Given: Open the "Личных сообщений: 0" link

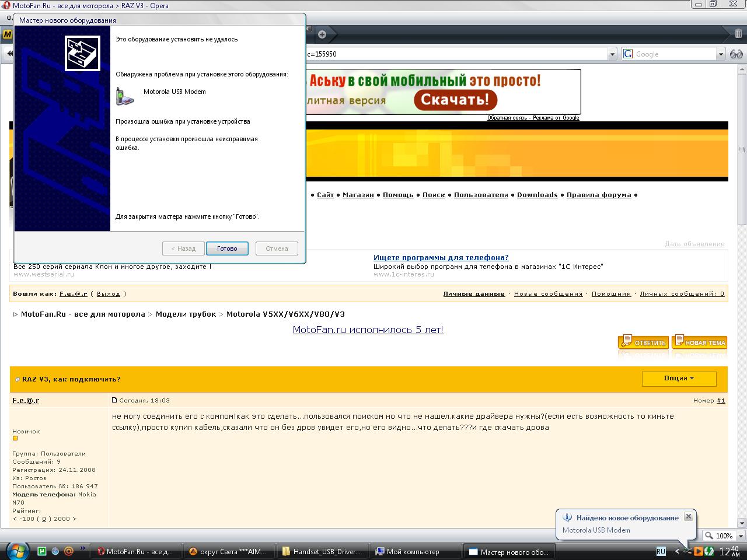Looking at the screenshot, I should coord(682,294).
